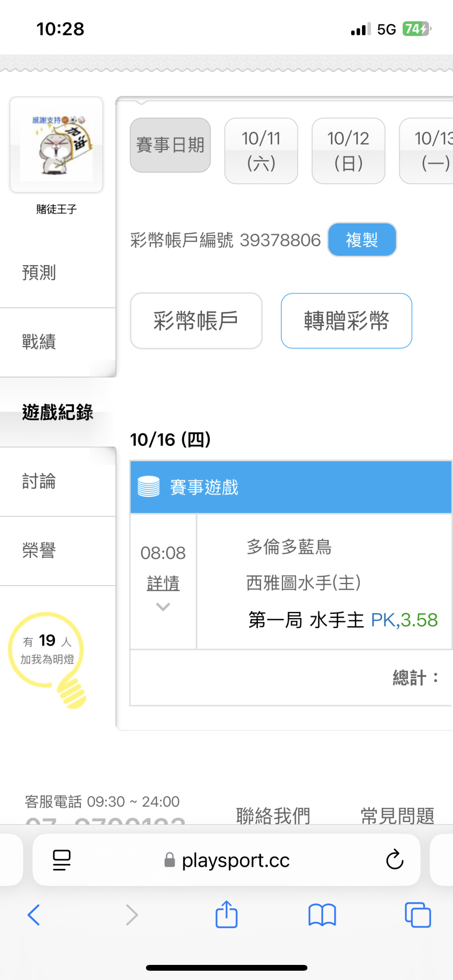
Task: Tap the Safari share icon
Action: pos(226,915)
